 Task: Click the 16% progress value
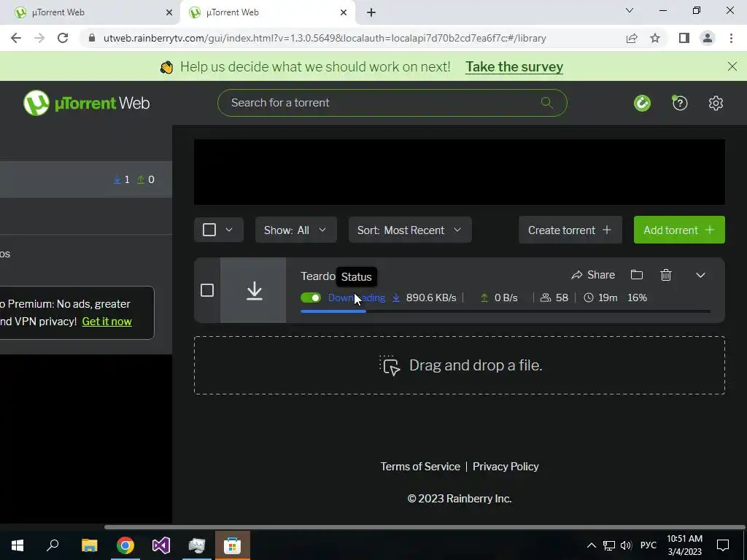click(637, 297)
